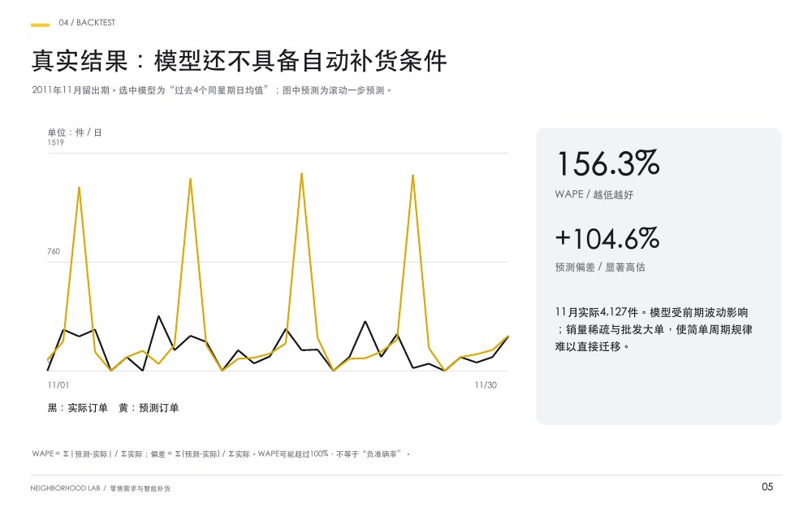Click the section label 04 / BACKTEST

point(87,23)
